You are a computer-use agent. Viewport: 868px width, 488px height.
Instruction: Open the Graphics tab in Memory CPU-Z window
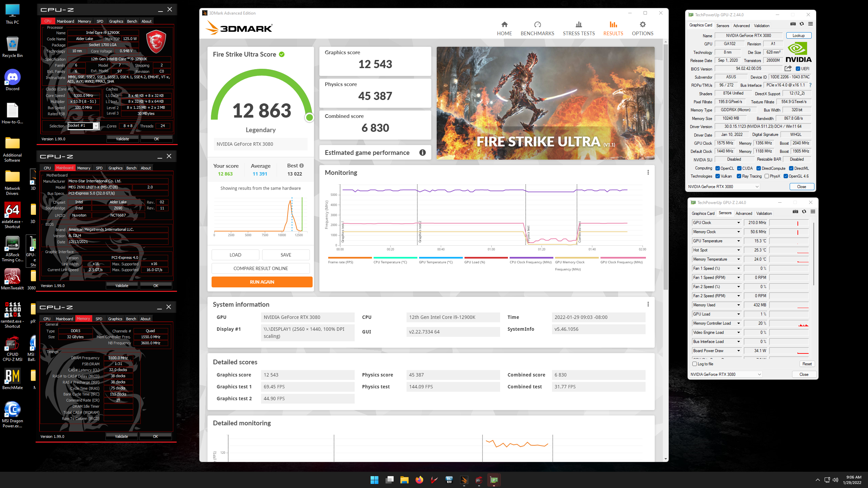[x=115, y=319]
